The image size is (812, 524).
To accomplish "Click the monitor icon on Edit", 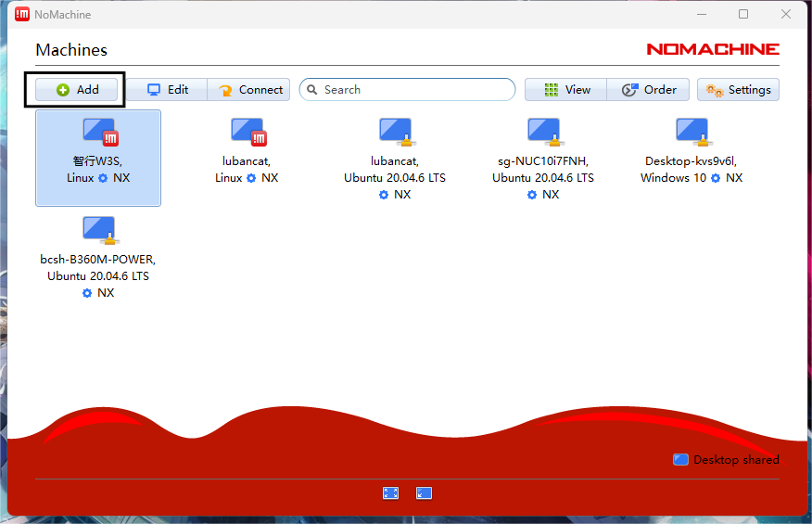I will coord(154,90).
